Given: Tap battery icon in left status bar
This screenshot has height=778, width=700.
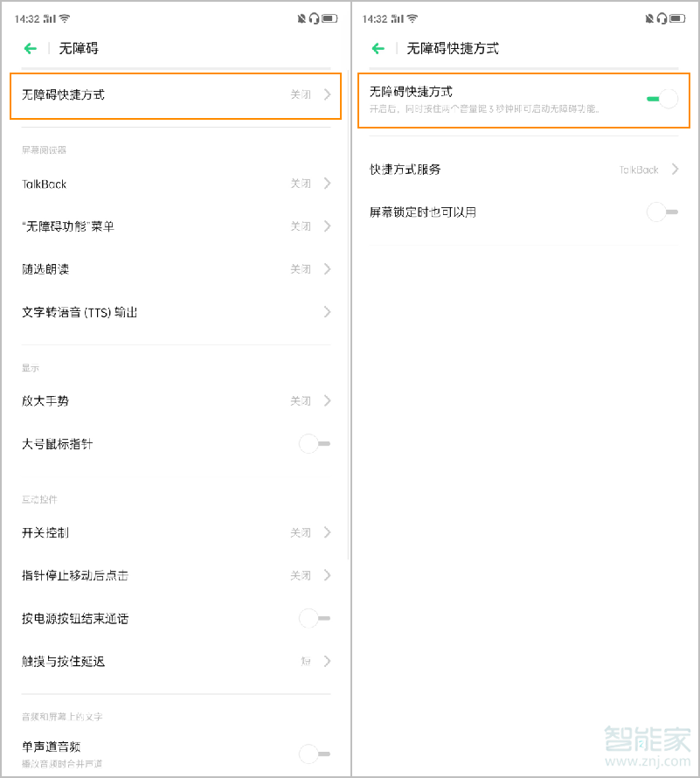Looking at the screenshot, I should click(329, 18).
